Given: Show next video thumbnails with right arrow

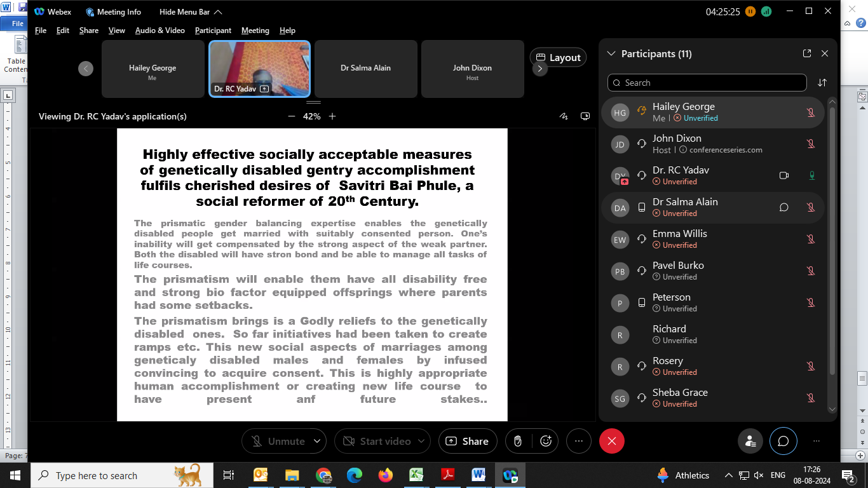Looking at the screenshot, I should (540, 69).
